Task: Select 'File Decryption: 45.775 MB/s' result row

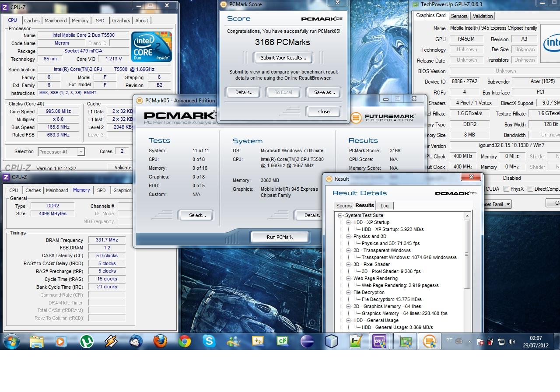Action: coord(392,299)
